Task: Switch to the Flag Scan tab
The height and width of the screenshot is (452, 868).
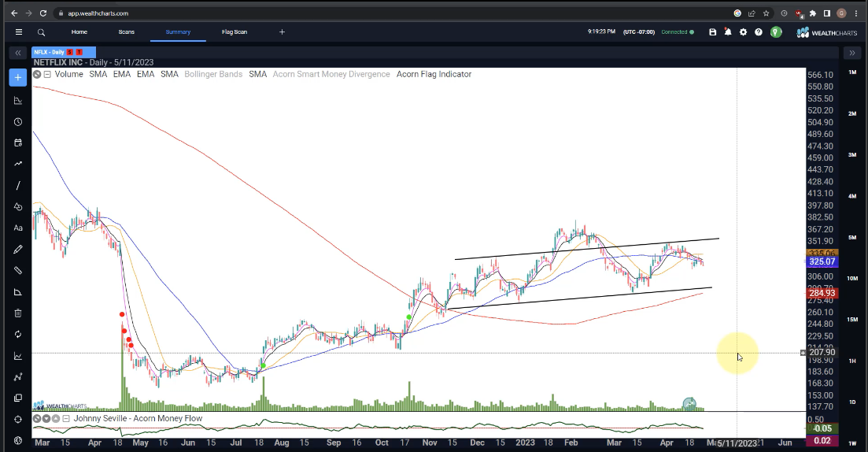Action: point(235,32)
